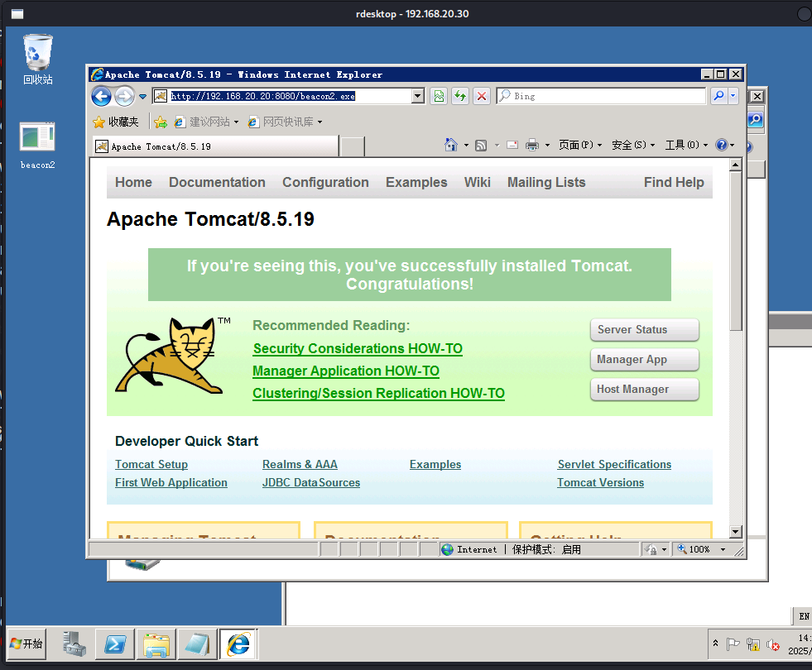
Task: Select the beacon2 desktop icon
Action: click(37, 146)
